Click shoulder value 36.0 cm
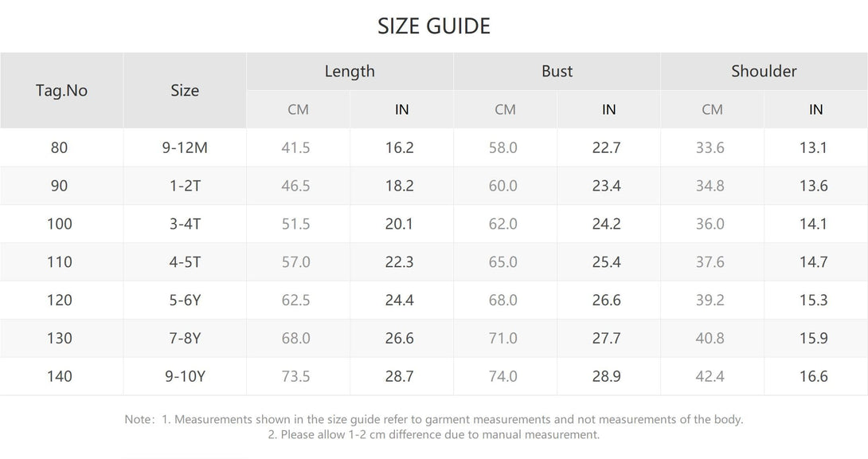The width and height of the screenshot is (868, 459). [710, 224]
